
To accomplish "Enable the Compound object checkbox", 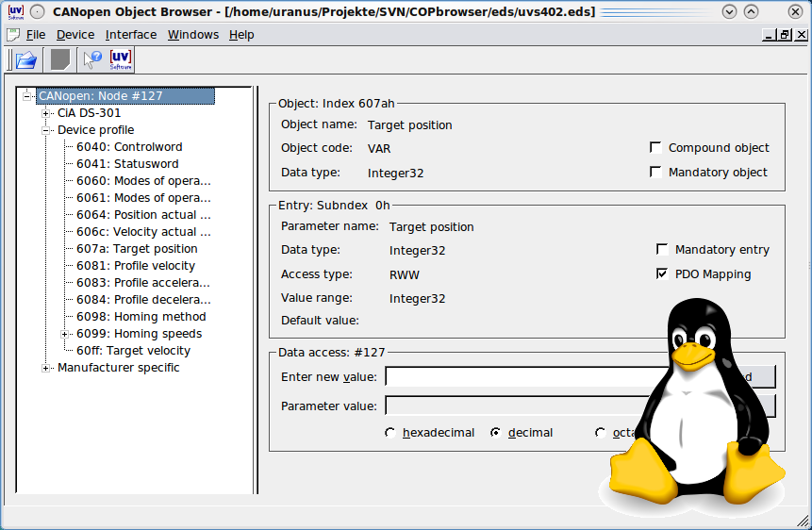I will pos(655,148).
